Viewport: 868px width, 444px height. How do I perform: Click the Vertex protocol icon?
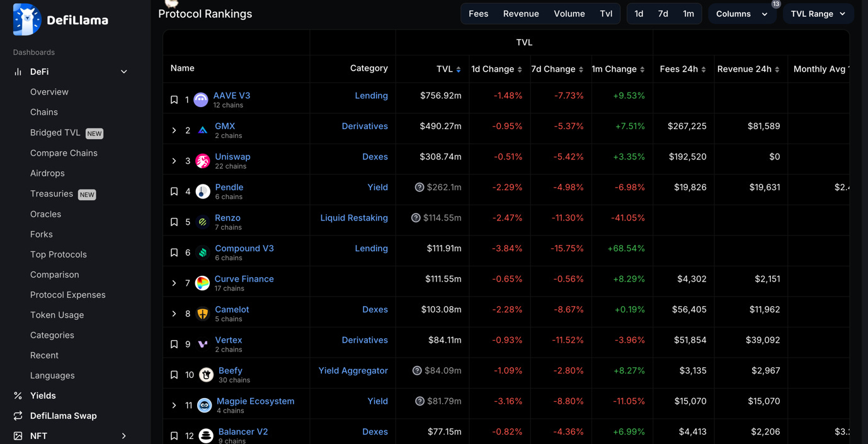tap(203, 344)
